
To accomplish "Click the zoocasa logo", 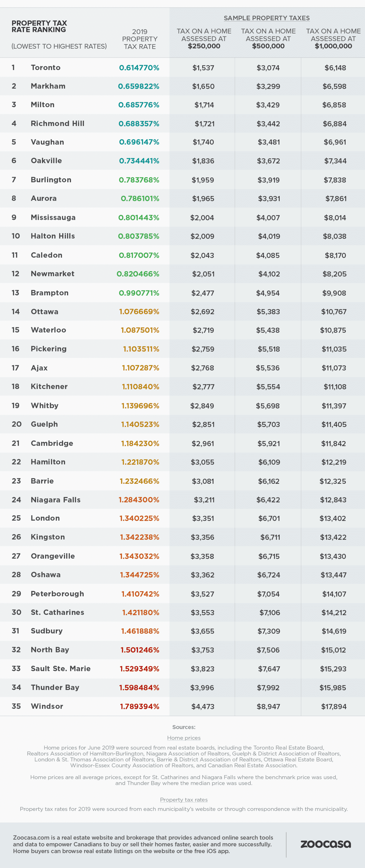I will point(326,844).
